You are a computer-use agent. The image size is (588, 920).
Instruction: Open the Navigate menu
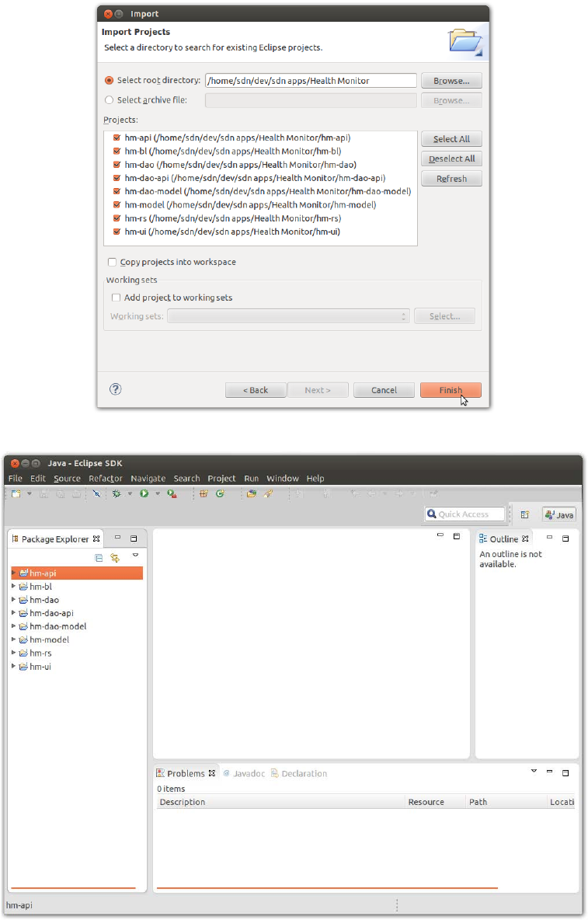point(148,478)
